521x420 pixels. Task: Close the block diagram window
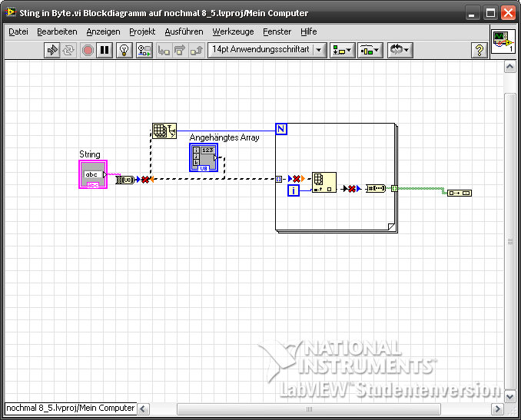[509, 13]
